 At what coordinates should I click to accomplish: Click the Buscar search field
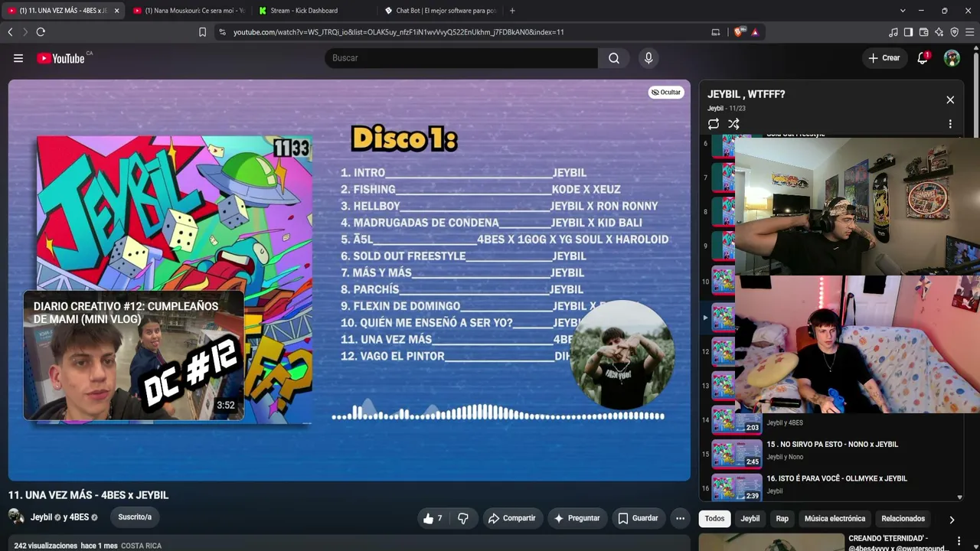coord(462,58)
